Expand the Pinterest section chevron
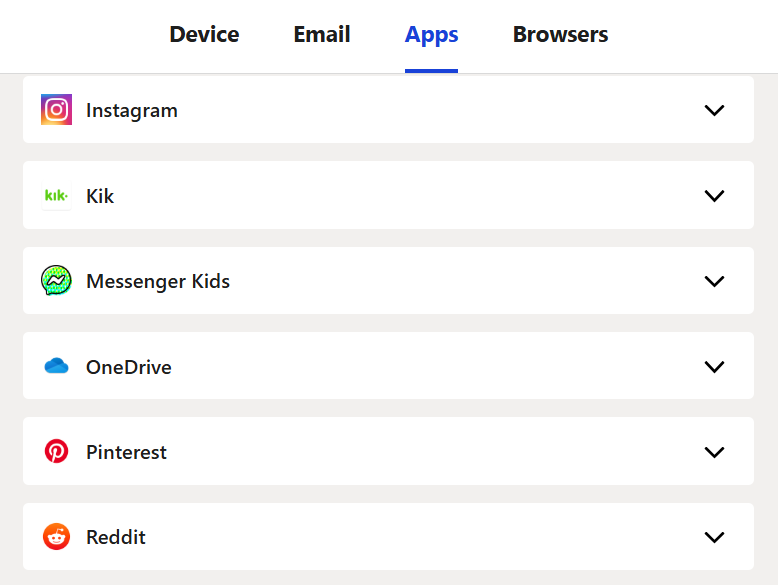The image size is (778, 585). point(714,452)
